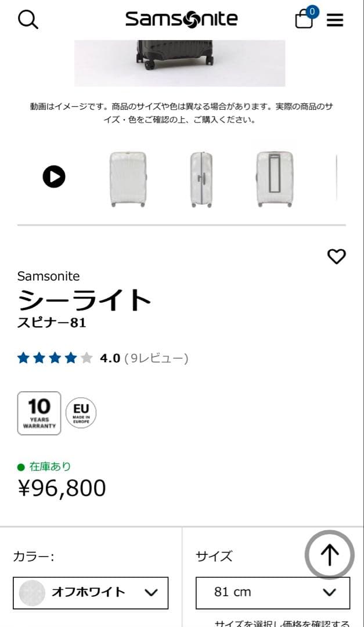
Task: Click the Samsonite brand name above シーライト
Action: pos(49,276)
